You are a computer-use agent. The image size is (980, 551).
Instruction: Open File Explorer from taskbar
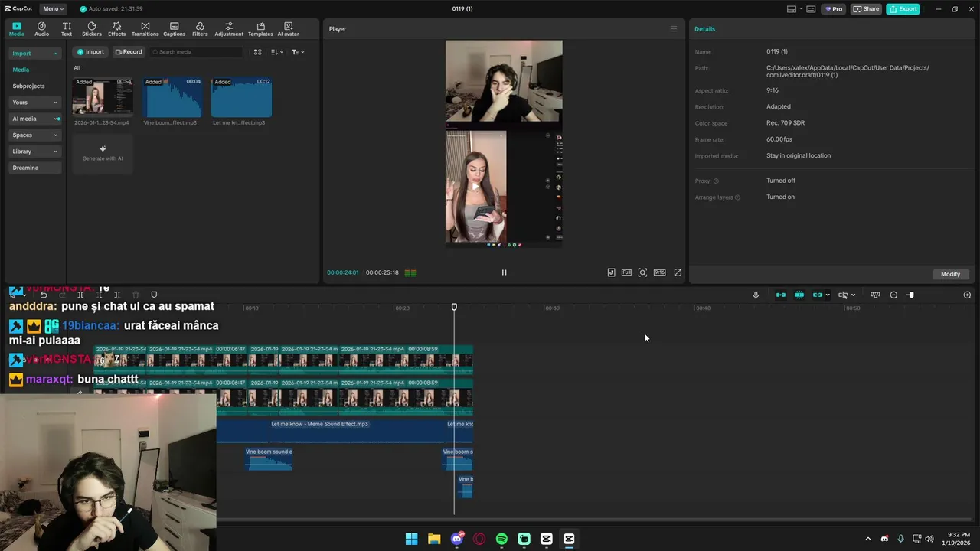click(x=434, y=539)
